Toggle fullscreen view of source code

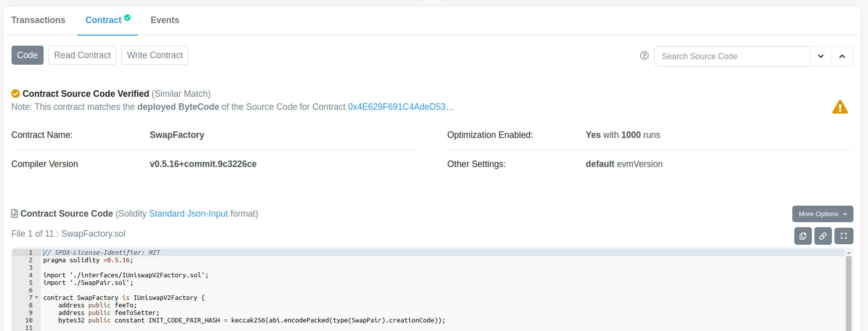coord(843,236)
